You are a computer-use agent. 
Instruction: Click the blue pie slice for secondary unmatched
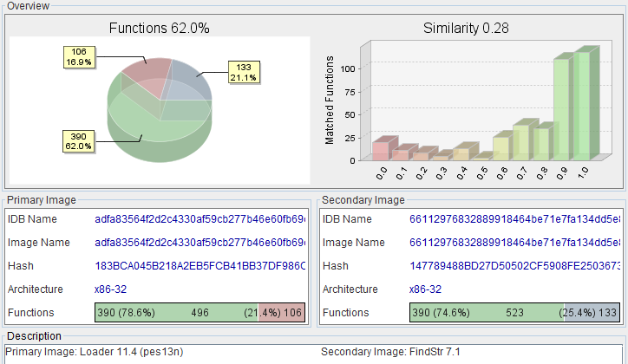(183, 82)
